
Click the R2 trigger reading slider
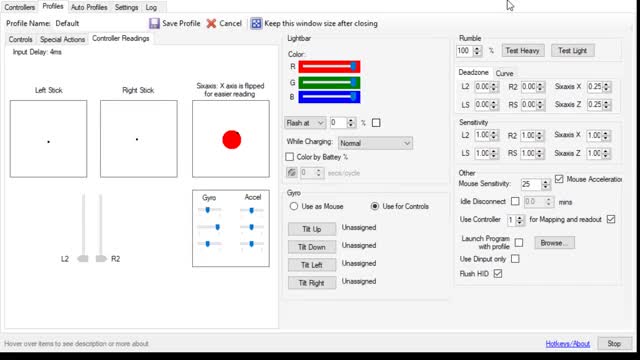[x=101, y=229]
